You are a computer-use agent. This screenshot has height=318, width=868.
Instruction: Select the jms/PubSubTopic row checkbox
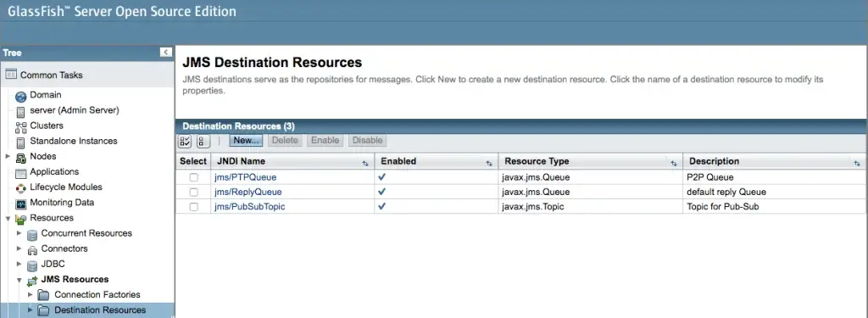click(x=194, y=207)
